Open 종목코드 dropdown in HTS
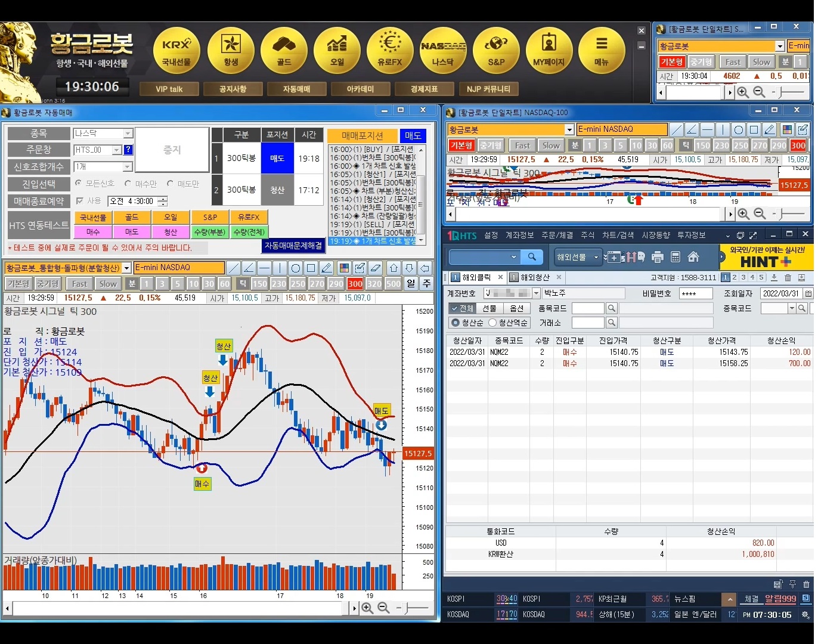 [x=792, y=308]
